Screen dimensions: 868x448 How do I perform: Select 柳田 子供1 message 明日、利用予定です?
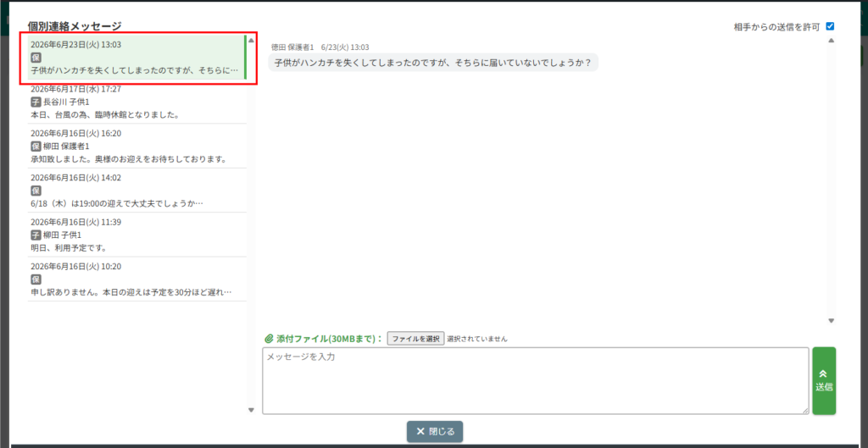point(136,235)
